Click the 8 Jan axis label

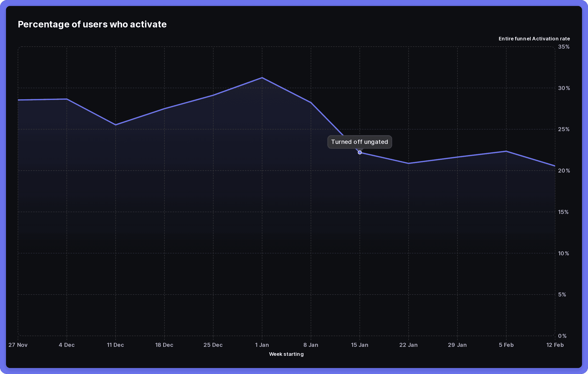coord(311,345)
